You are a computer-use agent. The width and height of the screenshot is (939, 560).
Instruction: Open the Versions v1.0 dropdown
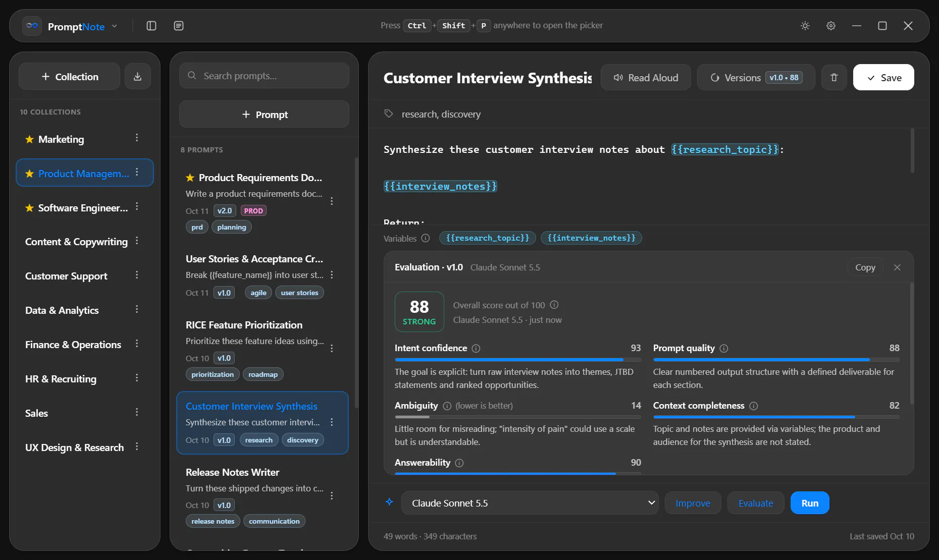pyautogui.click(x=756, y=78)
